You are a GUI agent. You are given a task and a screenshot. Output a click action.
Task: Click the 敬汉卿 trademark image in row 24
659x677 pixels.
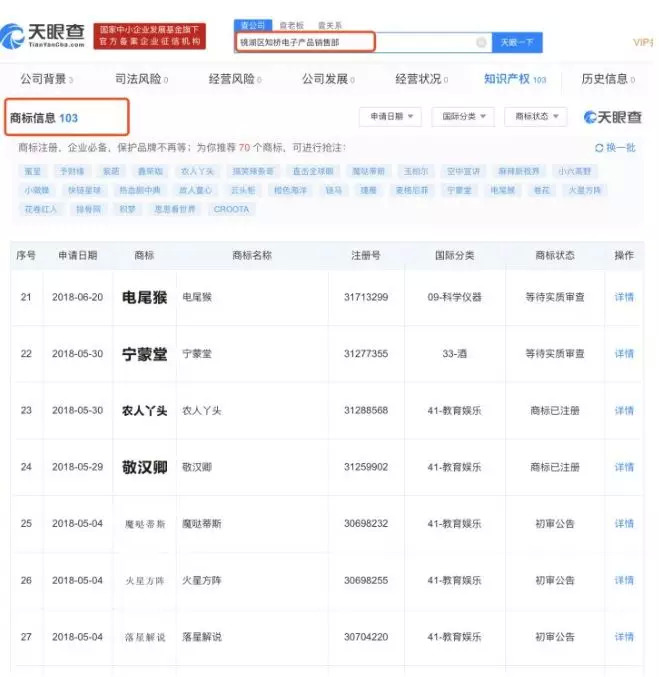click(144, 467)
